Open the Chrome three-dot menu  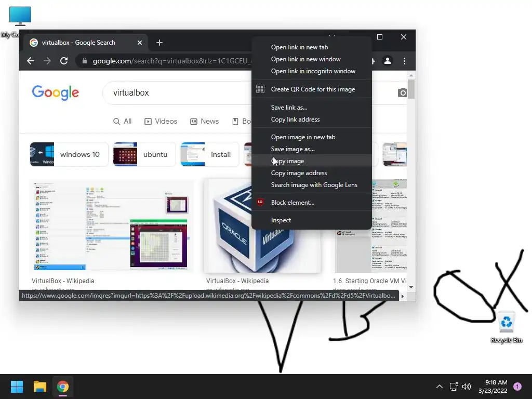(404, 61)
